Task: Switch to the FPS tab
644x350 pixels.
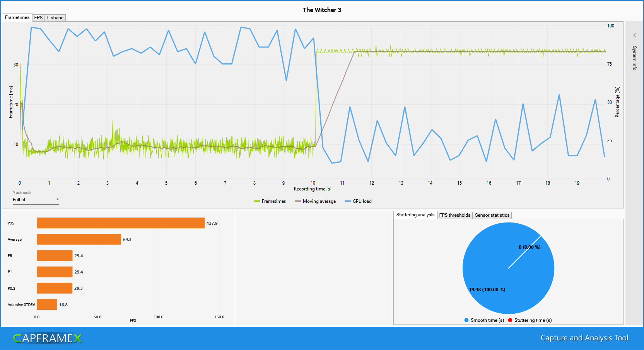Action: (38, 17)
